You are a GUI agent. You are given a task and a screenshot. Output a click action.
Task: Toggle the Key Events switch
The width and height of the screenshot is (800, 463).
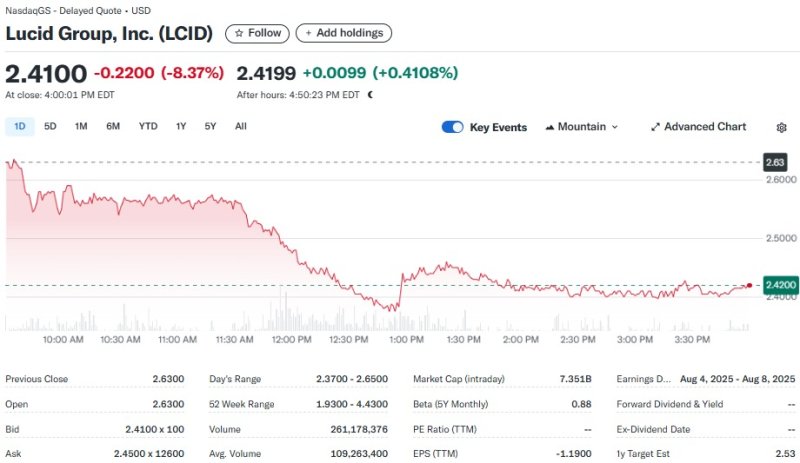tap(452, 127)
